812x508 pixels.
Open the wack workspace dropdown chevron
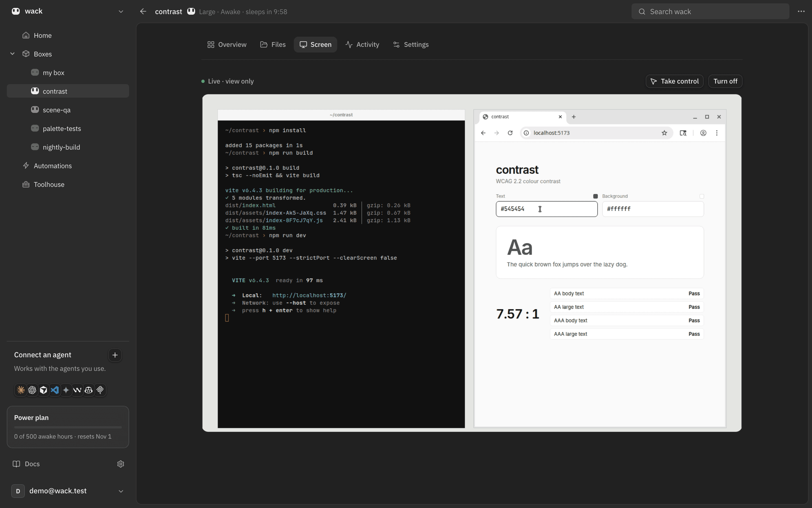(x=121, y=11)
